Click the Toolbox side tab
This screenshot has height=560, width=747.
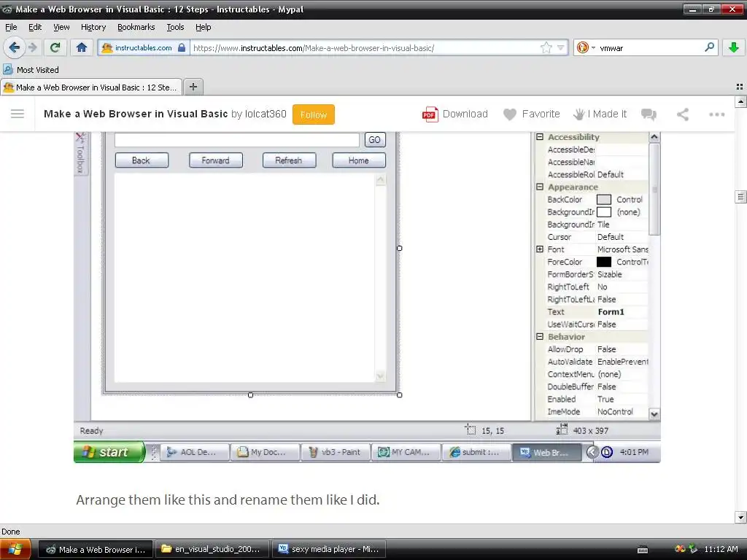pyautogui.click(x=80, y=154)
